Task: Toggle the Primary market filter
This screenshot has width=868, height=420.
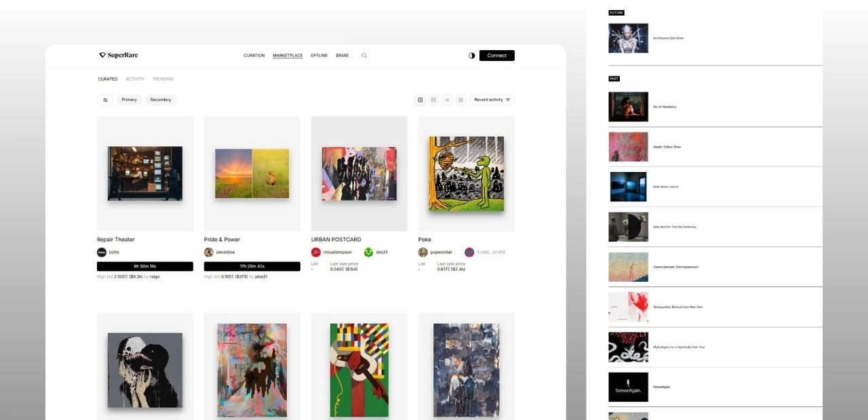Action: point(129,100)
